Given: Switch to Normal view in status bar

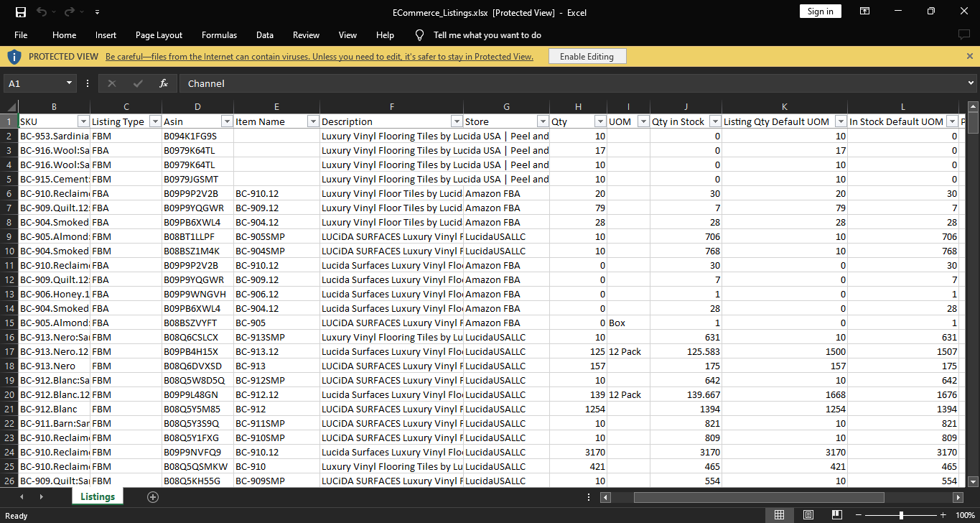Looking at the screenshot, I should [779, 515].
